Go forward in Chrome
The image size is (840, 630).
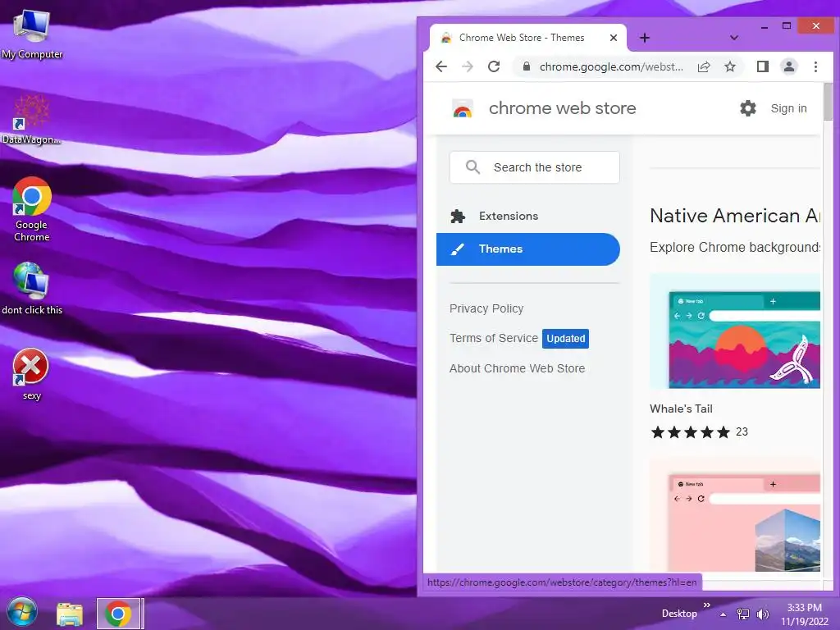pyautogui.click(x=467, y=66)
